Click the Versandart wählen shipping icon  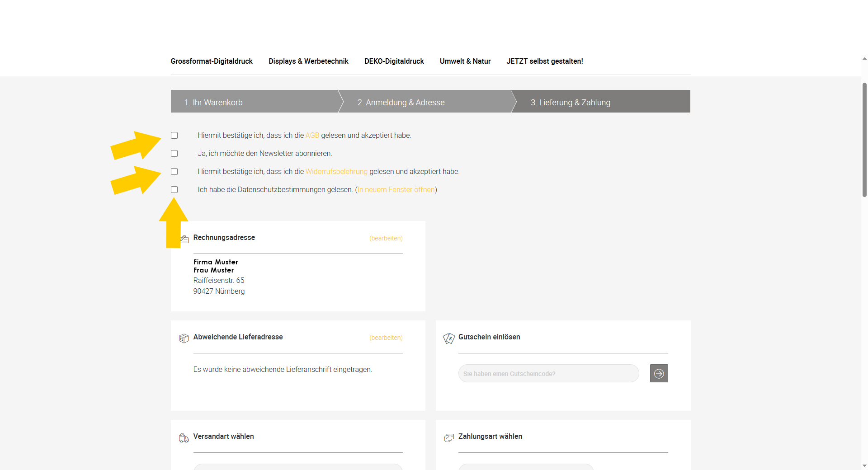184,437
